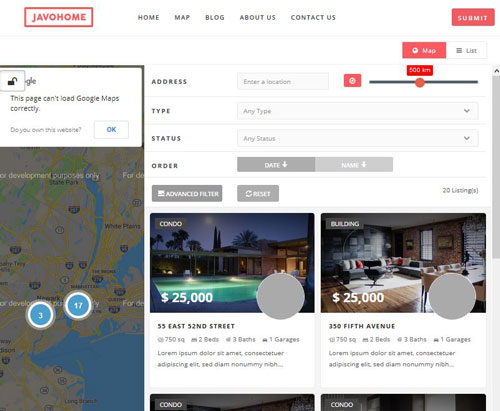This screenshot has height=411, width=500.
Task: Click the '20 Listing(s)' count text
Action: tap(460, 190)
